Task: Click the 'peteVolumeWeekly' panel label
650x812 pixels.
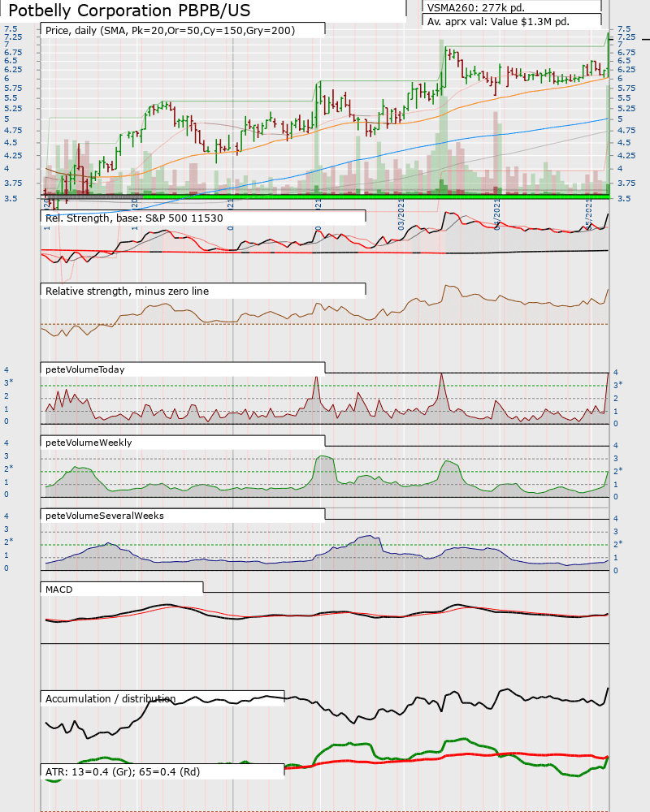Action: tap(89, 443)
